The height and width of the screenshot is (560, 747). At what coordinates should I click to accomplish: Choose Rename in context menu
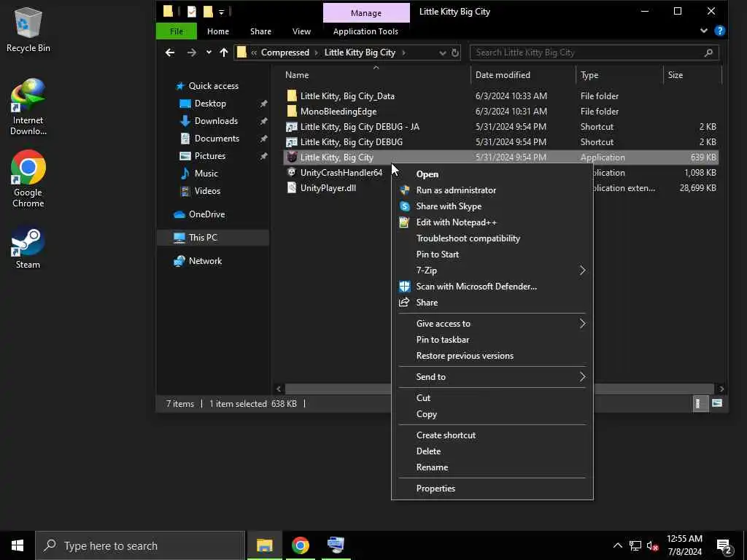[x=432, y=467]
